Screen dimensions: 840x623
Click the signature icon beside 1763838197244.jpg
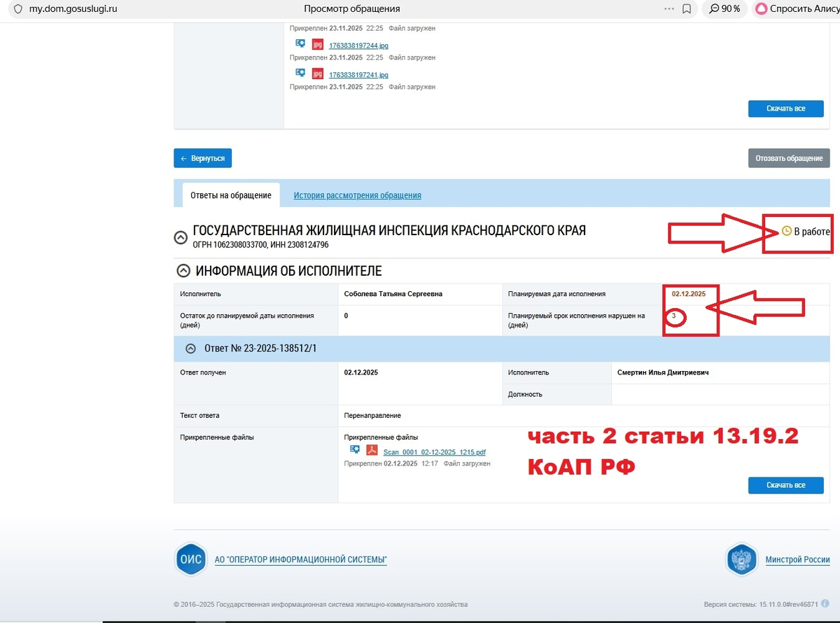tap(300, 44)
